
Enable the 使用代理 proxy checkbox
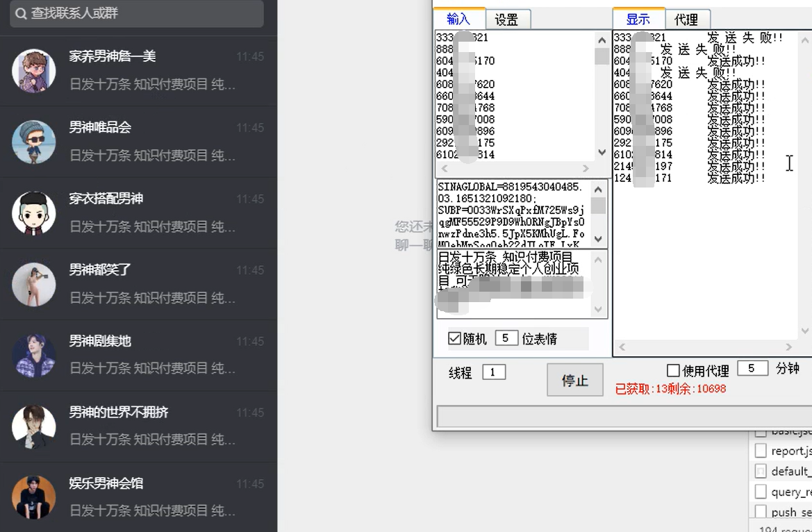pos(672,369)
